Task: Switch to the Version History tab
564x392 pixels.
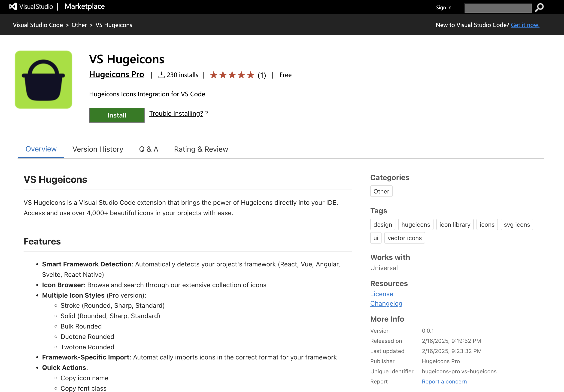Action: tap(98, 149)
